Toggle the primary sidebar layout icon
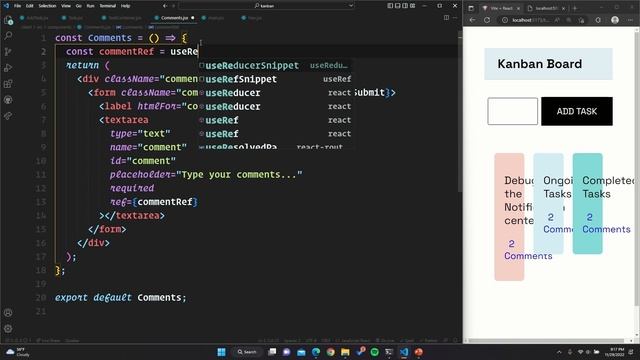The image size is (640, 360). tap(390, 6)
